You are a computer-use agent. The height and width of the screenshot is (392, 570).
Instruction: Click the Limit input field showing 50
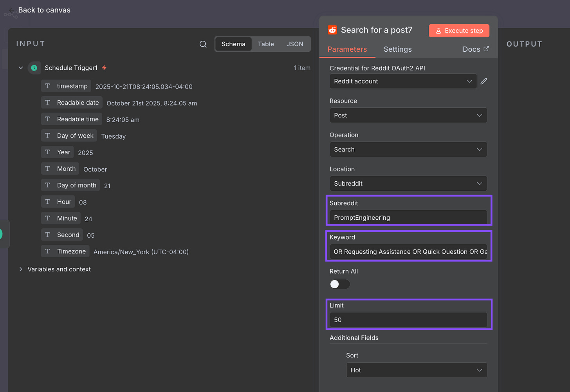(408, 320)
